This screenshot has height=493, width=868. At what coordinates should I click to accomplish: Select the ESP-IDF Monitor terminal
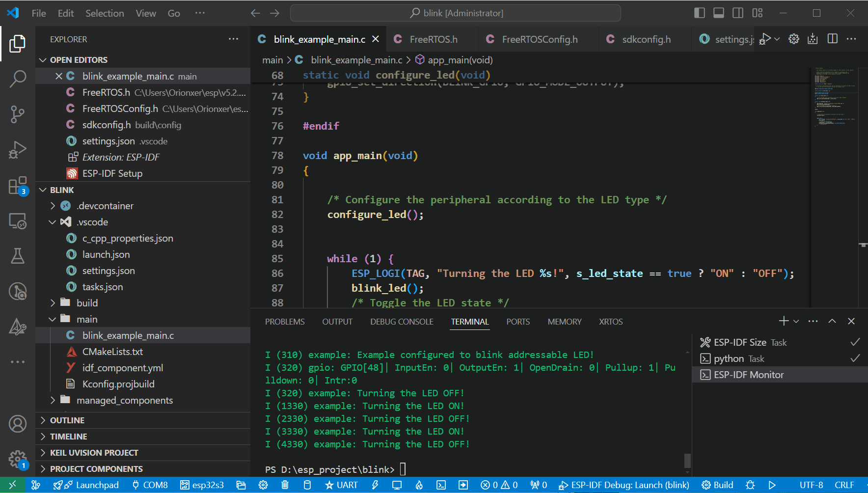pos(780,375)
